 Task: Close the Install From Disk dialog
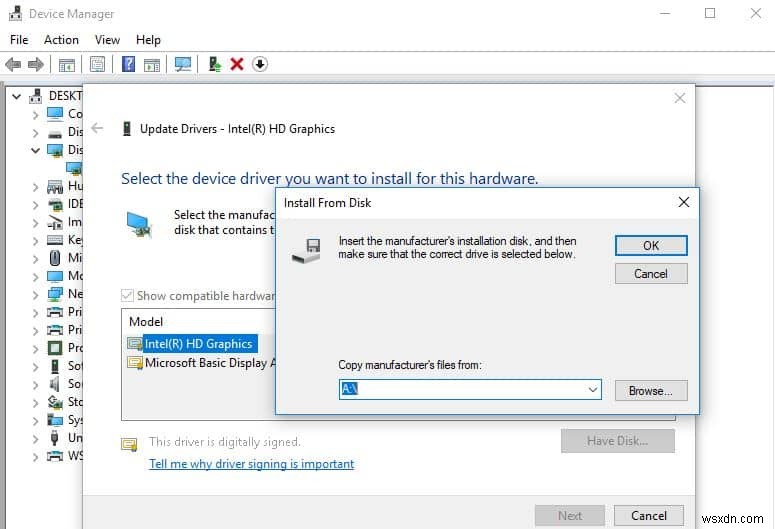[x=684, y=202]
